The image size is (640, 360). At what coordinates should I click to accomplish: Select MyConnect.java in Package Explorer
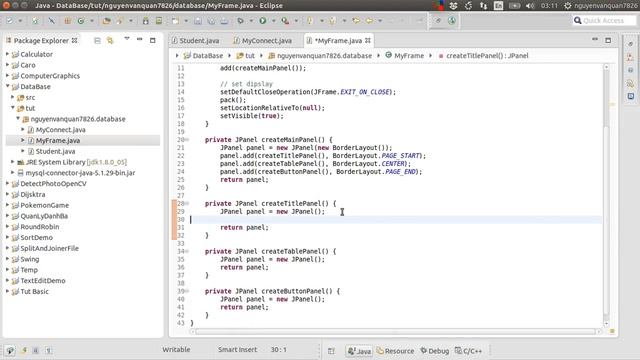pos(60,129)
